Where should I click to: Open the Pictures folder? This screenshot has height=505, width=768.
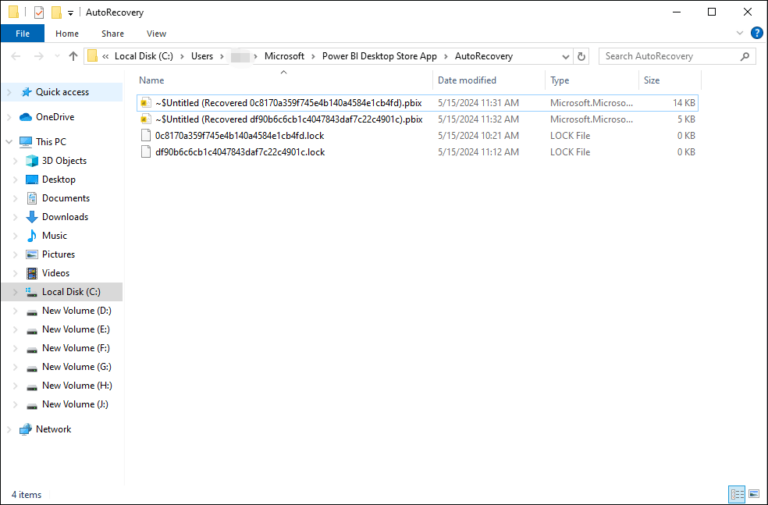tap(58, 254)
